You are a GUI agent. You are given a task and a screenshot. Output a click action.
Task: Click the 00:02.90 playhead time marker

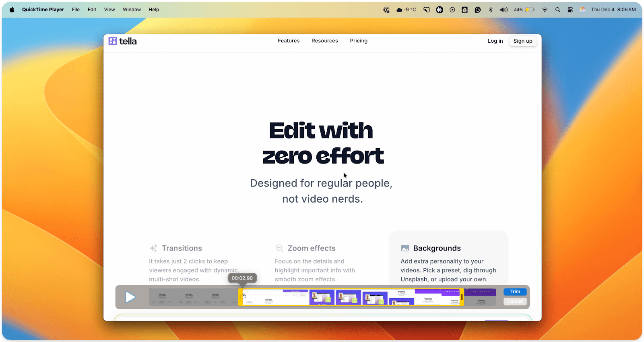[x=242, y=278]
